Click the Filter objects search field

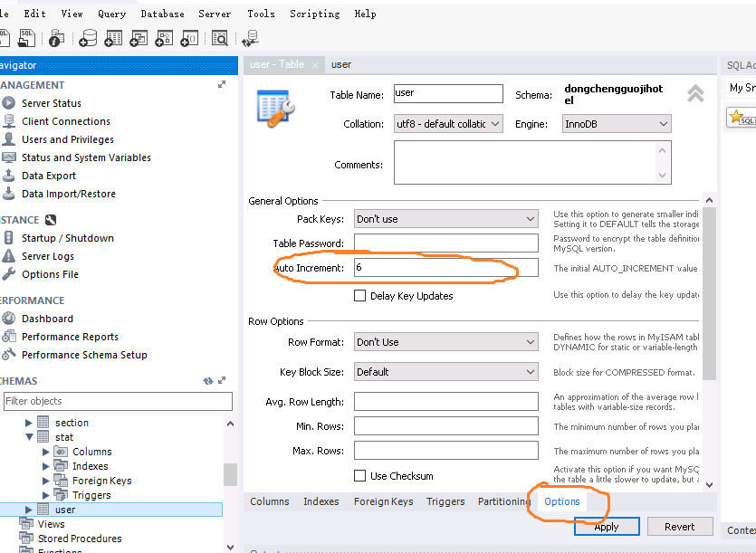click(118, 401)
